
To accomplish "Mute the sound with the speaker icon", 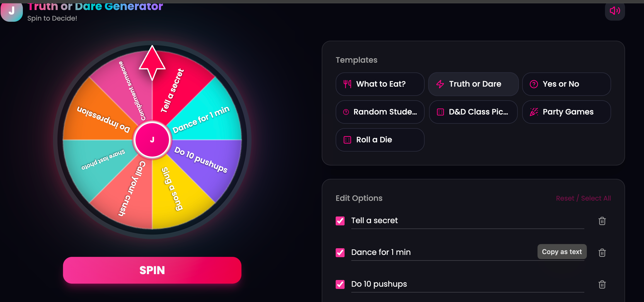I will [615, 11].
